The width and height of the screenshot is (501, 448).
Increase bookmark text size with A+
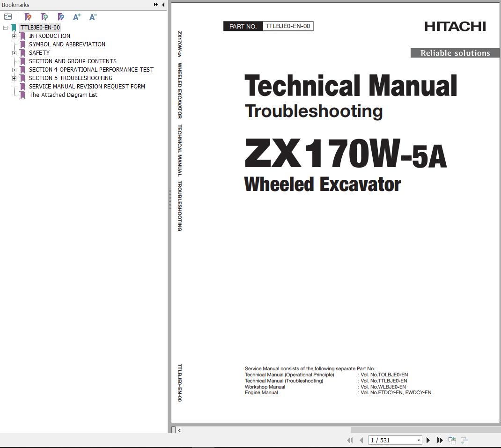point(77,16)
